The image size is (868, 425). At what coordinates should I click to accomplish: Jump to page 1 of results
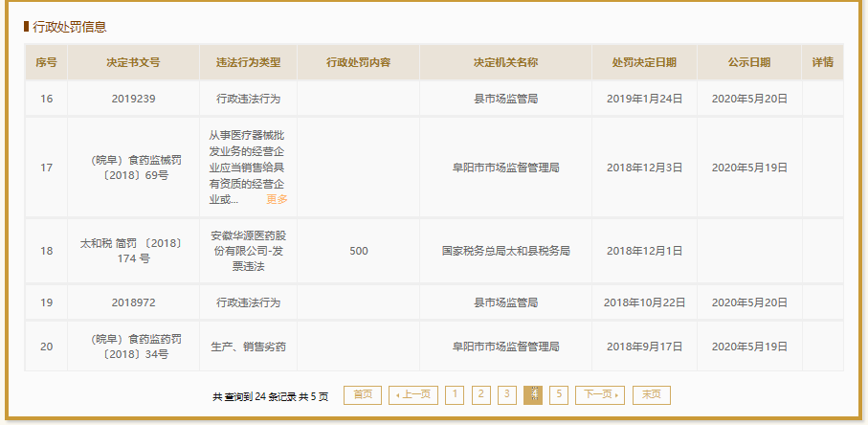click(x=455, y=395)
